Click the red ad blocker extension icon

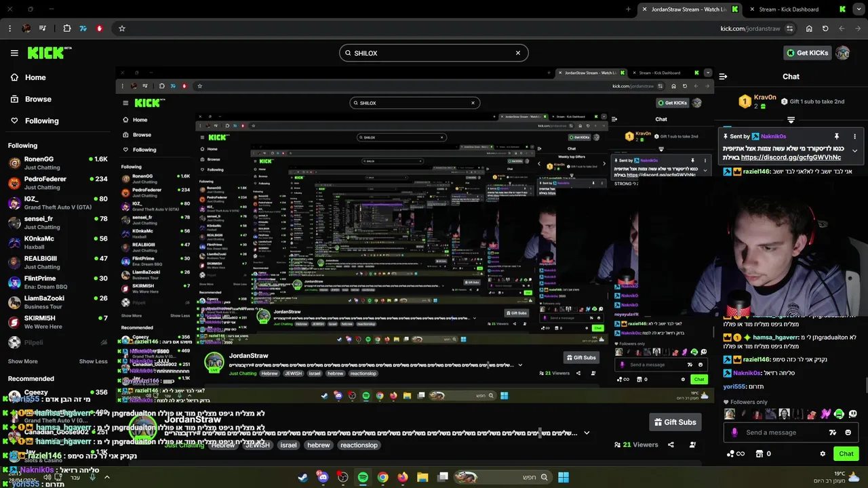pos(100,28)
